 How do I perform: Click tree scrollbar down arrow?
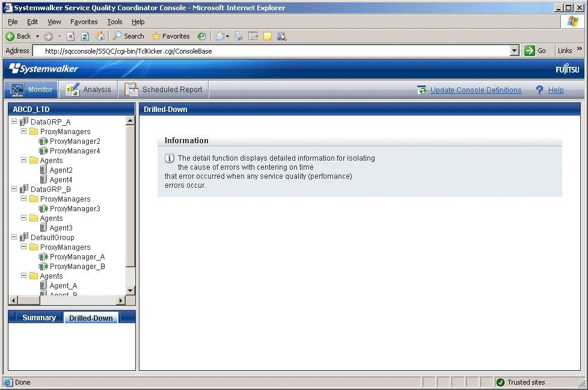(130, 291)
